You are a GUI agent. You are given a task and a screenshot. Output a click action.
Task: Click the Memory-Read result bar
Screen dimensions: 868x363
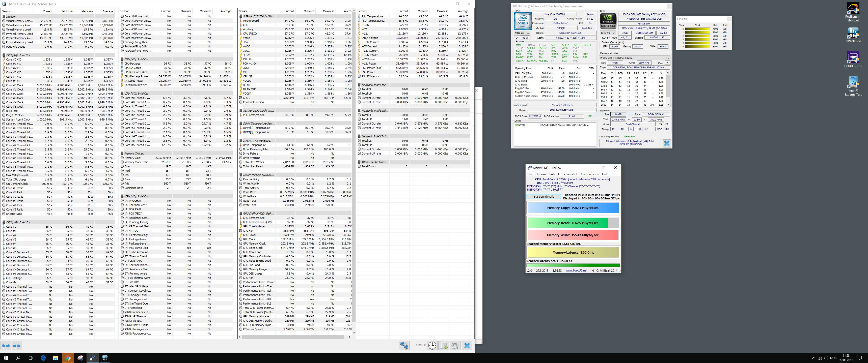click(x=573, y=223)
